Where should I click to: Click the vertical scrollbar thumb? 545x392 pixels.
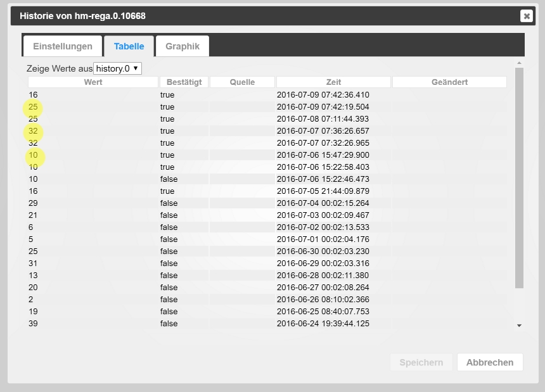point(519,178)
